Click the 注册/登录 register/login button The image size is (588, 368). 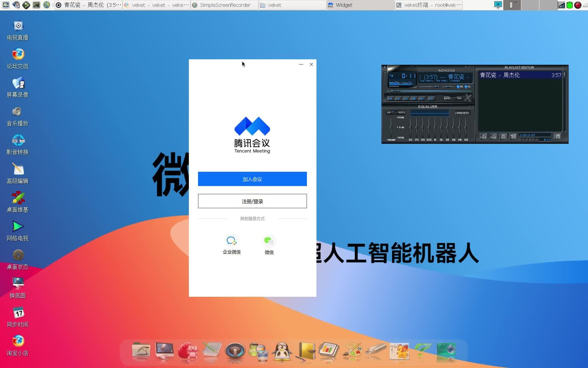pyautogui.click(x=252, y=201)
